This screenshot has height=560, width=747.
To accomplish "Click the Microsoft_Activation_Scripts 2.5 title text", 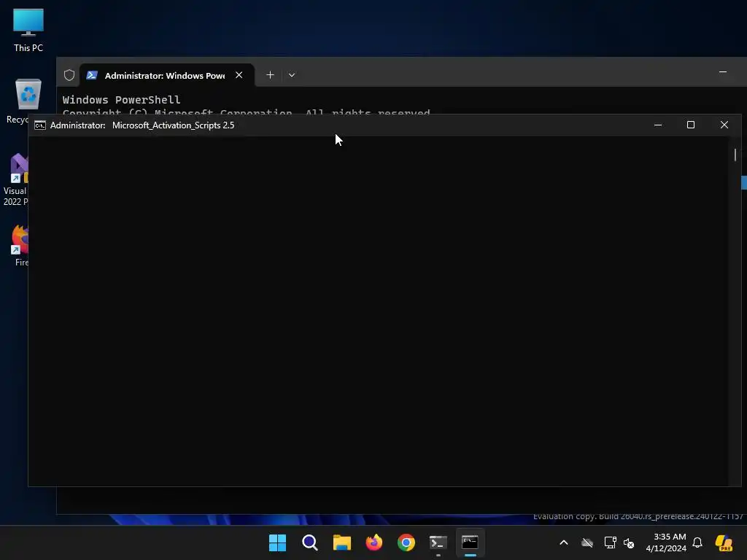I will pos(174,125).
